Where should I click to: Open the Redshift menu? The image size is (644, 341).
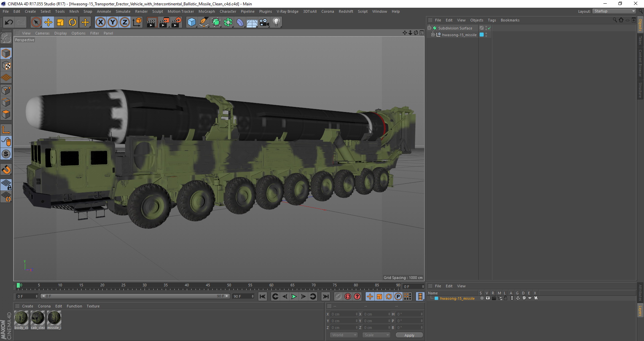tap(346, 11)
